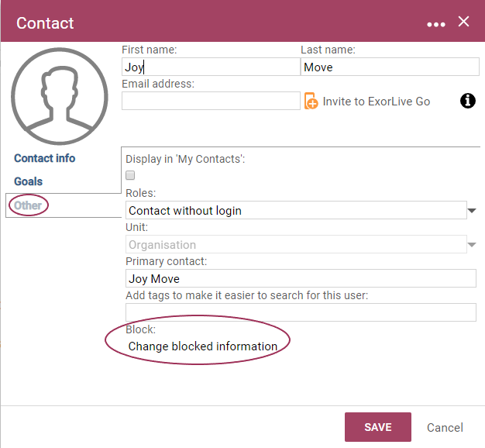Close the Contact dialog with X

463,22
